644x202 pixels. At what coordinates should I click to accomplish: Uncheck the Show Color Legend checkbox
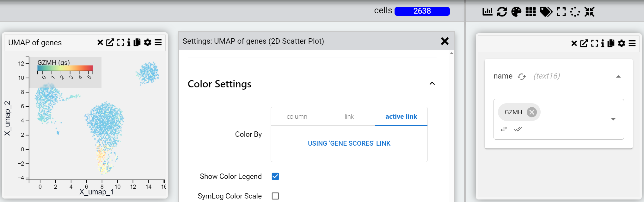pos(275,176)
